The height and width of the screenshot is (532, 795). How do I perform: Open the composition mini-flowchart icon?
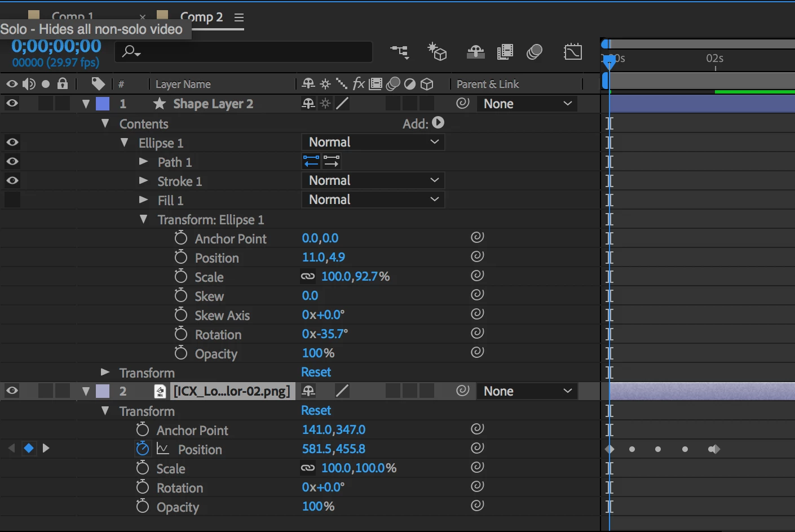click(400, 52)
